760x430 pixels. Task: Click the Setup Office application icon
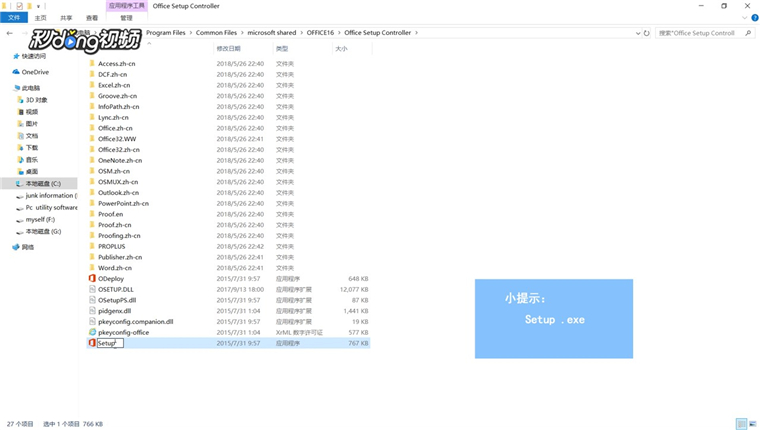tap(92, 343)
